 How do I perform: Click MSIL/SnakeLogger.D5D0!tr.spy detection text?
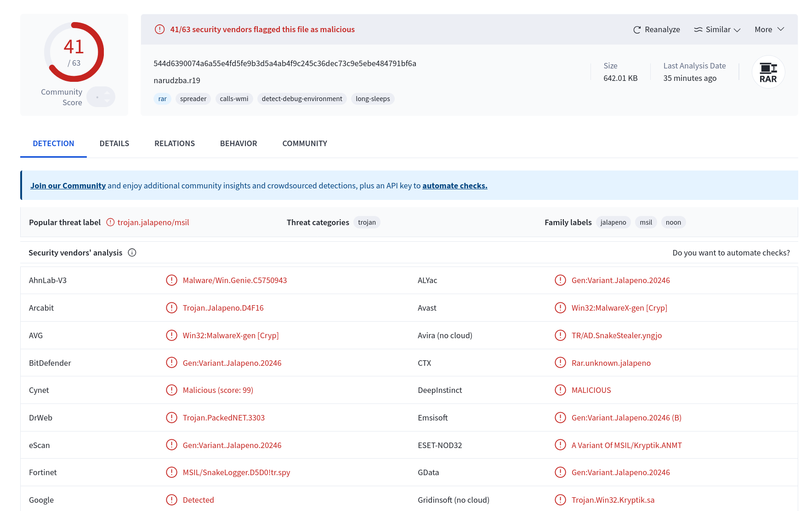pyautogui.click(x=237, y=472)
